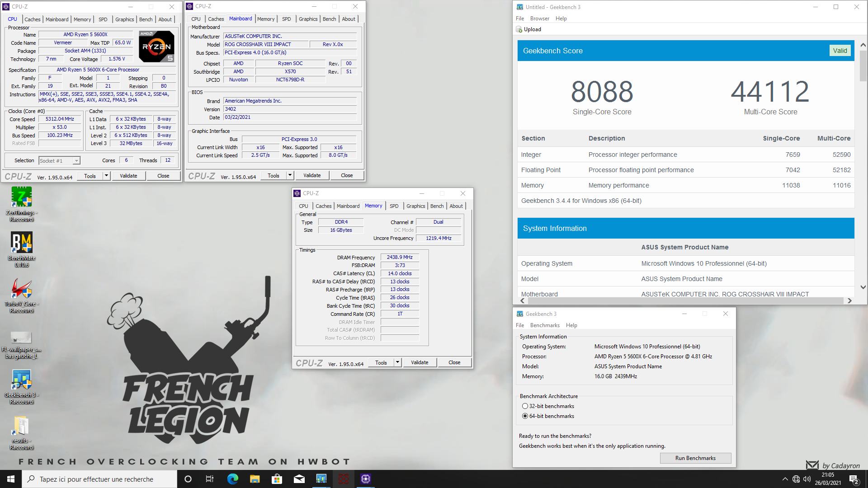Click Close in Mainboard window
The image size is (868, 488).
(347, 175)
